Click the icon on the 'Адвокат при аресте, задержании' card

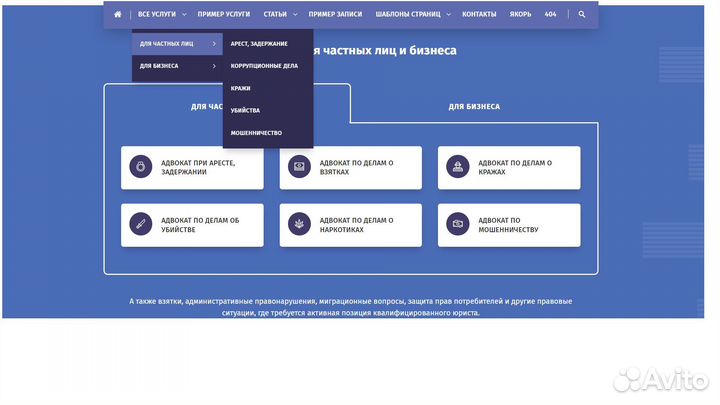click(141, 167)
